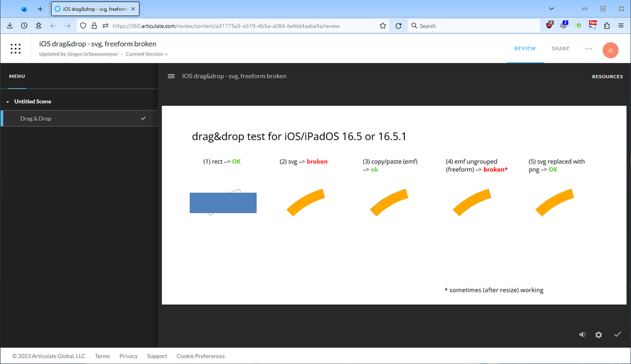The height and width of the screenshot is (364, 631).
Task: Open browsing history clock icon
Action: 24,26
